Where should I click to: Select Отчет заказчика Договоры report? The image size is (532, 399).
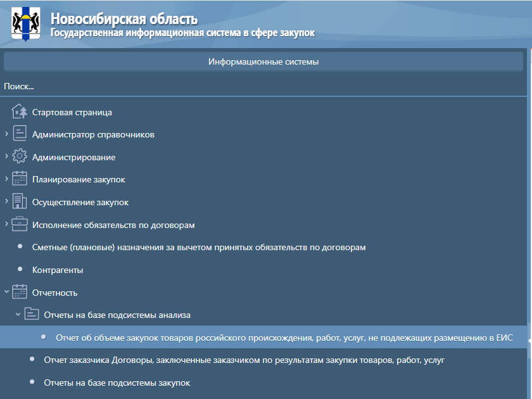click(x=244, y=360)
